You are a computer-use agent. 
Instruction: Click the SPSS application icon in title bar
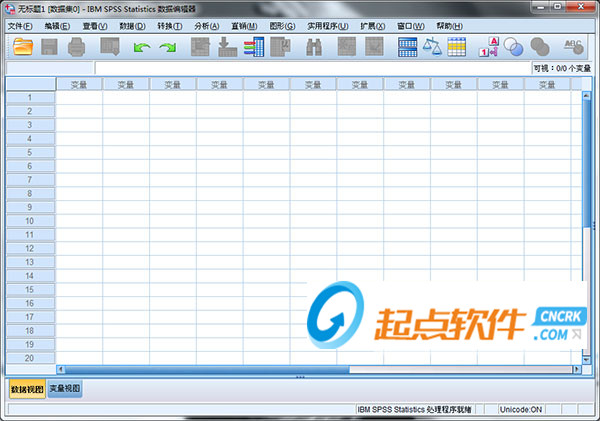tap(10, 8)
